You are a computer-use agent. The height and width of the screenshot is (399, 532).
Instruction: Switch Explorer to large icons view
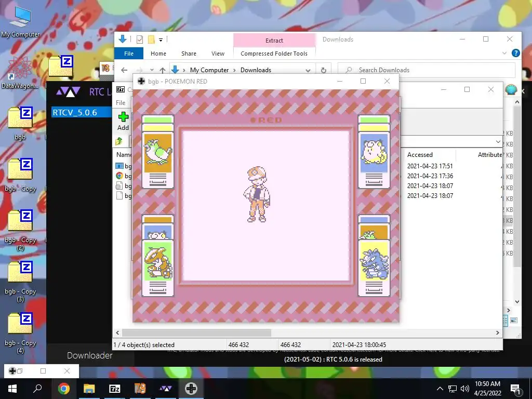(514, 320)
